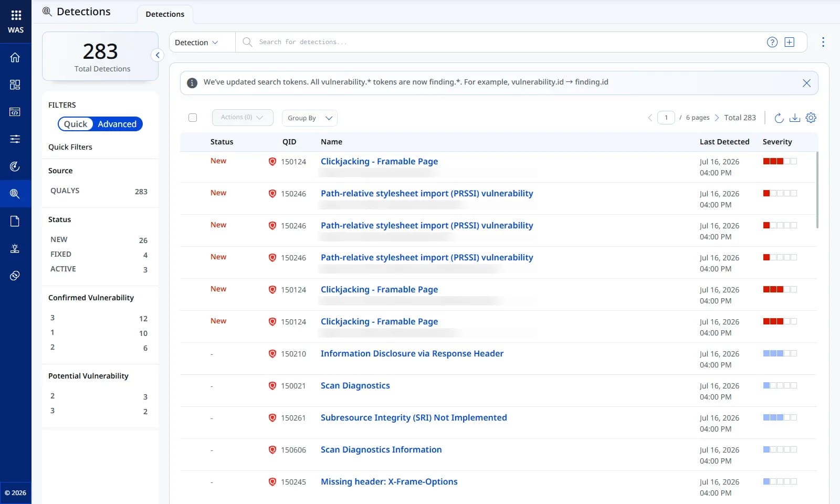The height and width of the screenshot is (504, 840).
Task: Open the bug/malware sidebar icon
Action: click(x=15, y=248)
